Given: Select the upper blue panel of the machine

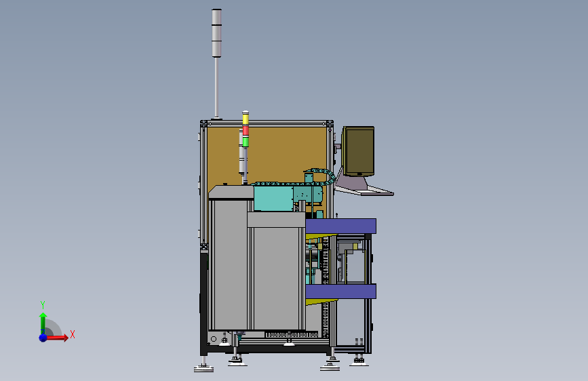Looking at the screenshot, I should [x=340, y=226].
